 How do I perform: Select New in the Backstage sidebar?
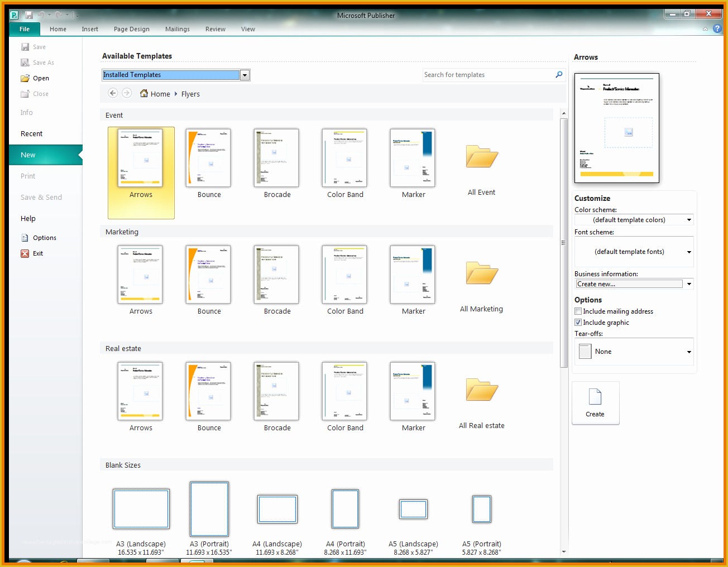[x=45, y=155]
